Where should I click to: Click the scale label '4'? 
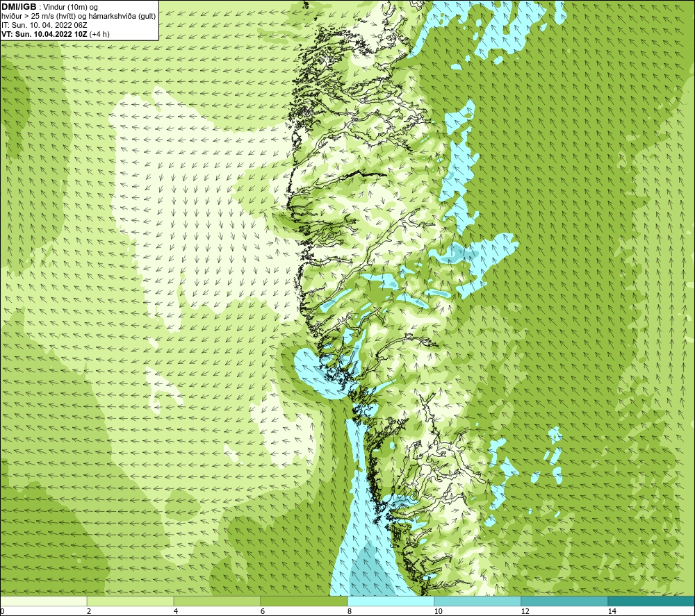pyautogui.click(x=176, y=612)
